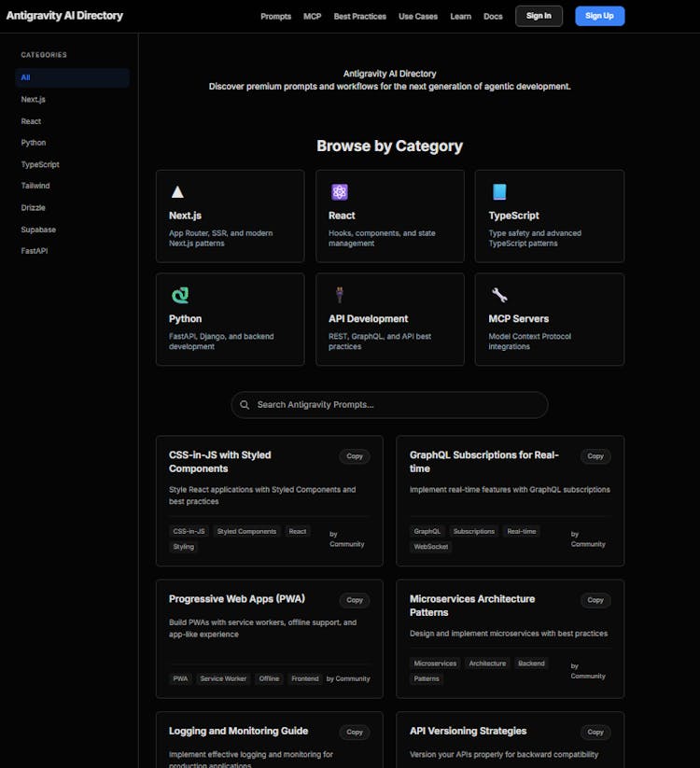This screenshot has height=768, width=700.
Task: Click the API Development plug icon
Action: pyautogui.click(x=339, y=296)
